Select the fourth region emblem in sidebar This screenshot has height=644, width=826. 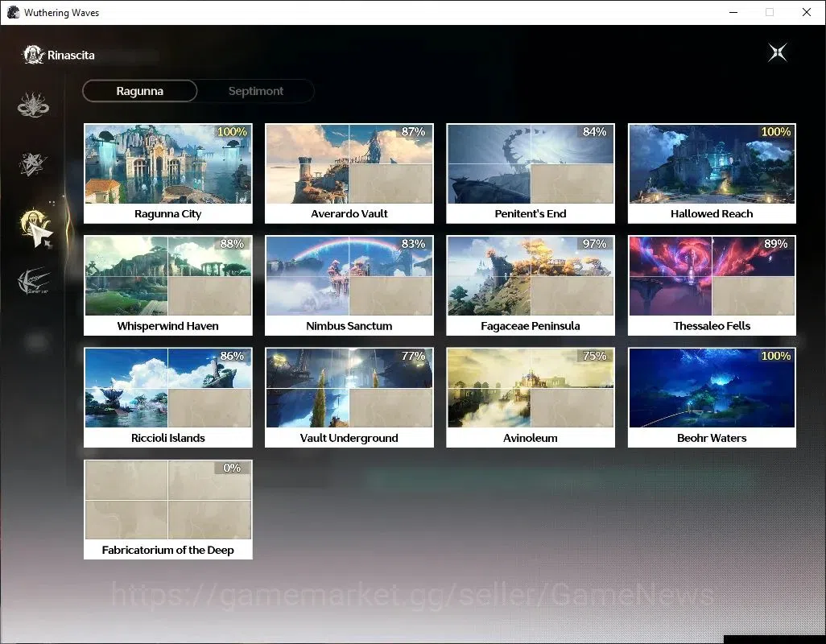[x=33, y=281]
